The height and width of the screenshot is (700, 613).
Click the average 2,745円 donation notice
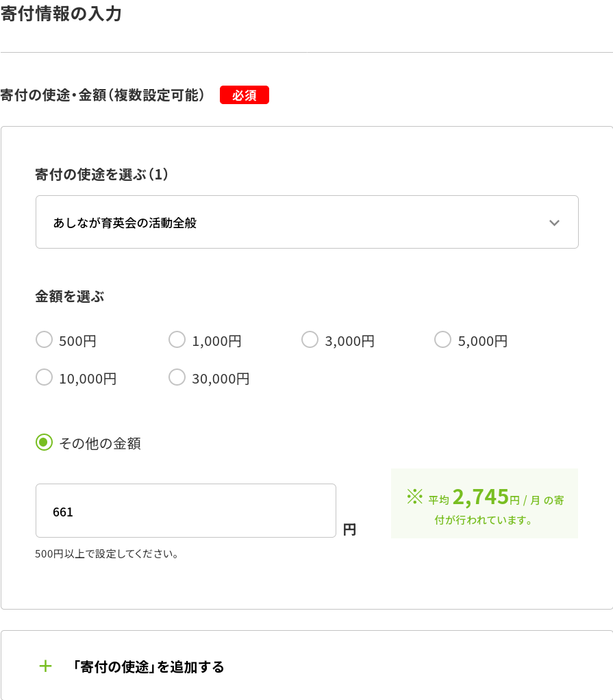484,503
